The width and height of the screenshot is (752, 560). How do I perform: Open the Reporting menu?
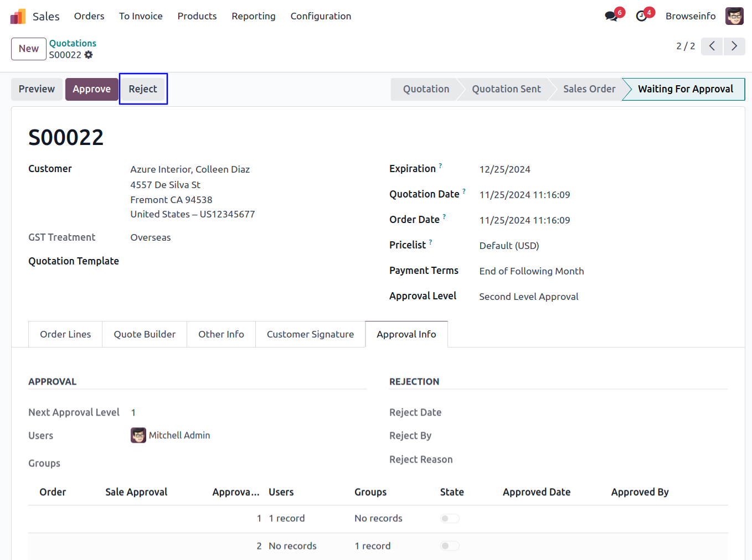coord(253,17)
